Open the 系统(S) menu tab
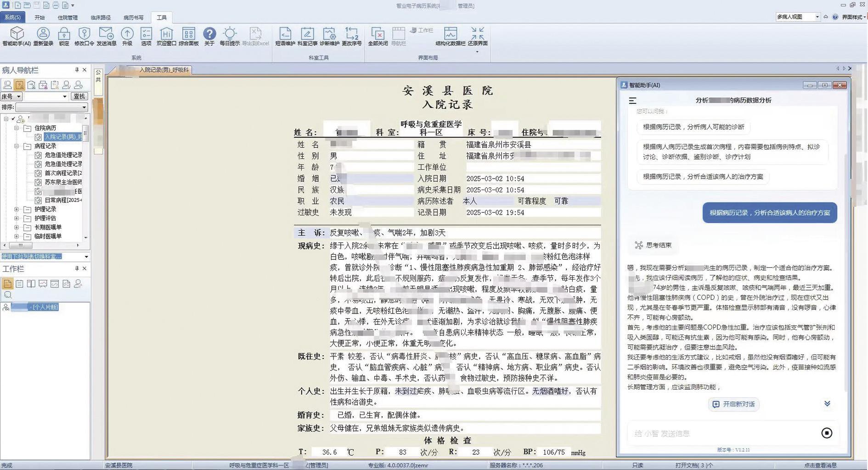 point(12,17)
